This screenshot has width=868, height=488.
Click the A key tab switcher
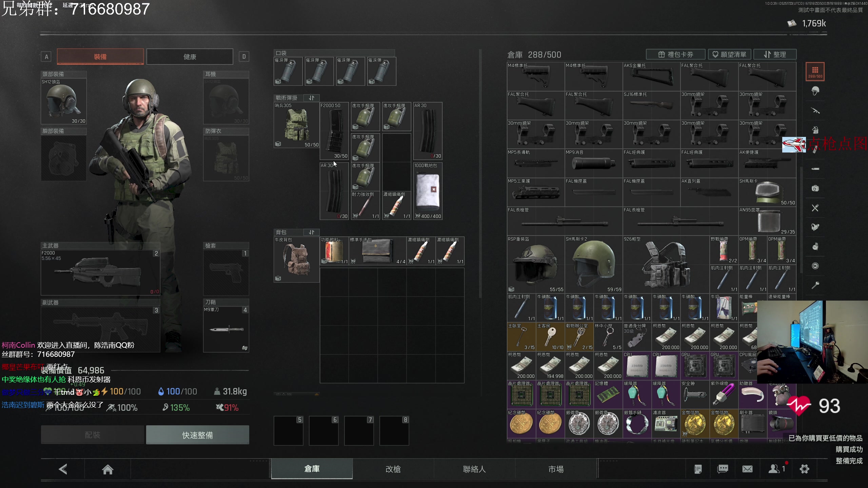click(x=46, y=57)
